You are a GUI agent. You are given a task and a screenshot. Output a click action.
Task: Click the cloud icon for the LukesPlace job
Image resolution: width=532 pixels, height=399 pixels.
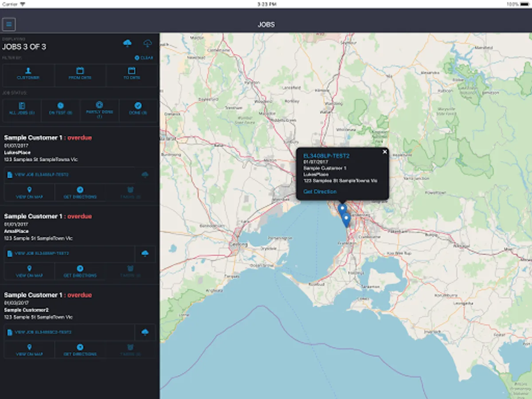pos(145,175)
